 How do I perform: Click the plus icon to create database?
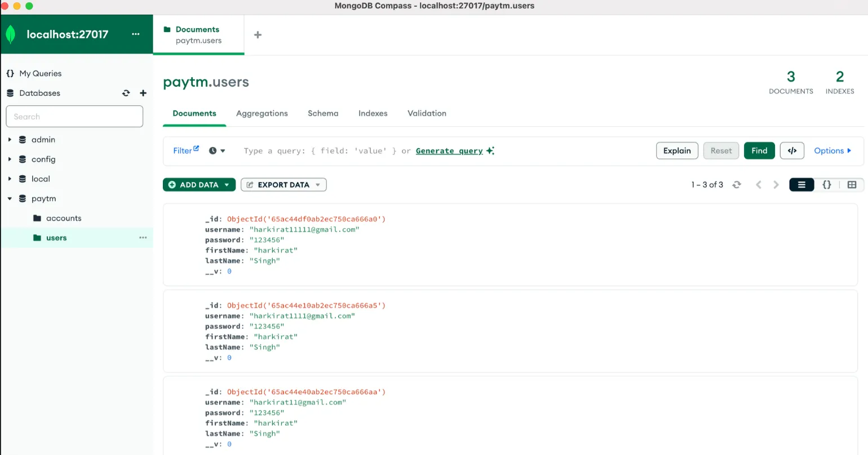(x=143, y=93)
